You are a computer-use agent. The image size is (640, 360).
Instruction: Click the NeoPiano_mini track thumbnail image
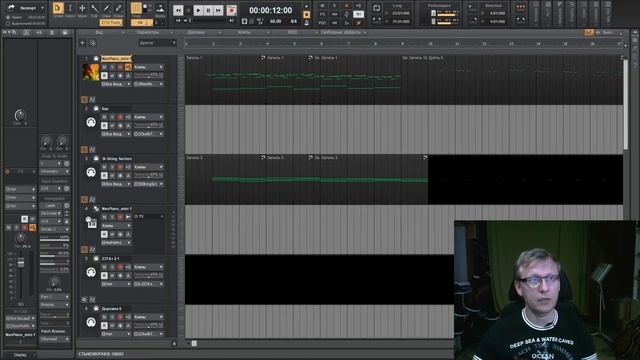coord(91,72)
